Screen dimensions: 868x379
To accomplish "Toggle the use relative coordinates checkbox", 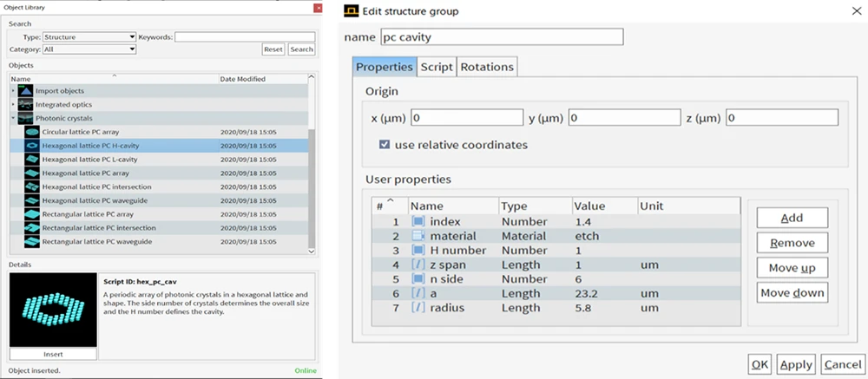I will point(385,145).
